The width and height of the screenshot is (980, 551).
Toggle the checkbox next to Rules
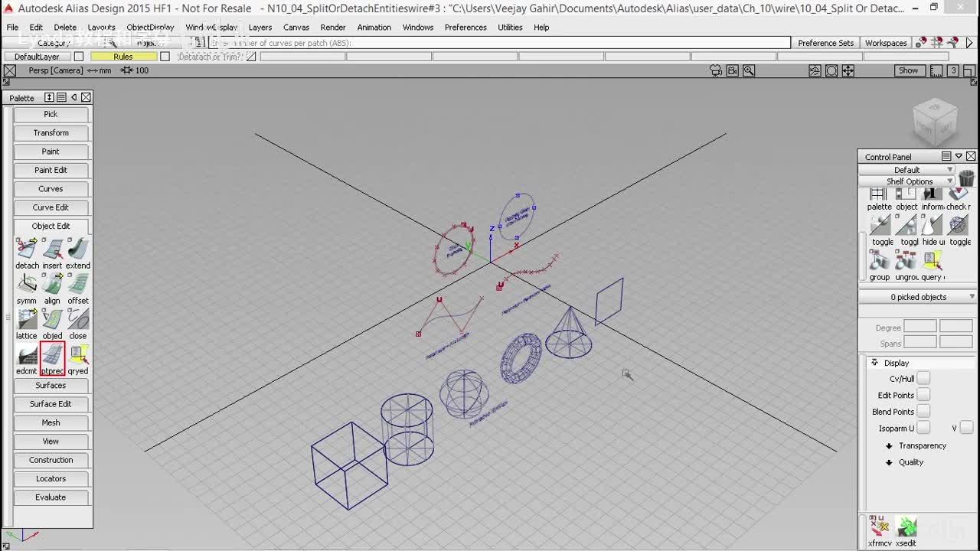tap(165, 57)
